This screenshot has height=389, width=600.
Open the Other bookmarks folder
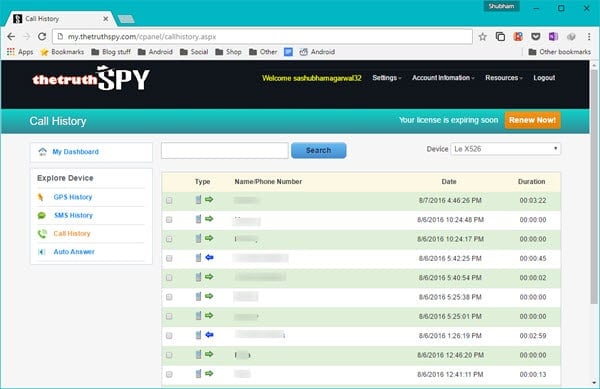coord(559,52)
